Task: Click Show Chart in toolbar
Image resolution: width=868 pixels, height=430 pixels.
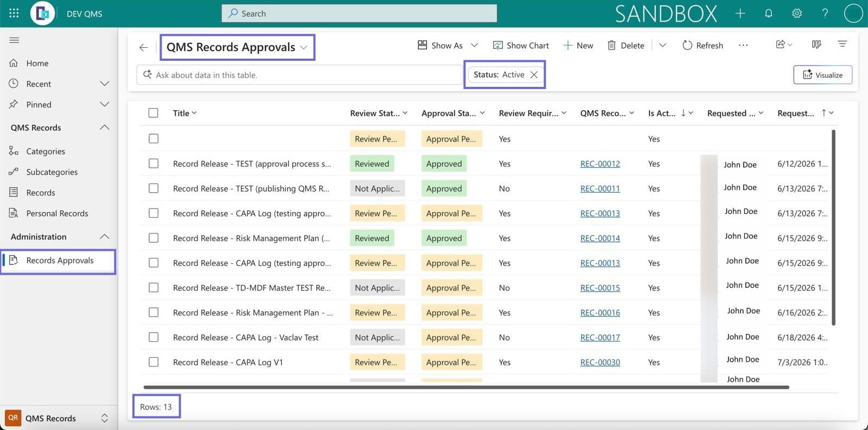Action: (x=520, y=46)
